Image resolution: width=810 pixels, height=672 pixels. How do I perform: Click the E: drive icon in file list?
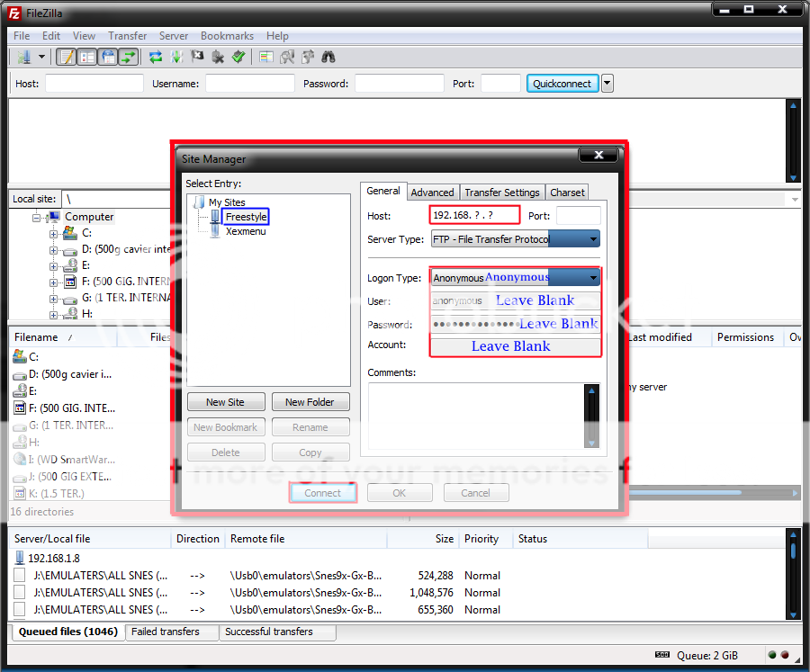(x=20, y=390)
